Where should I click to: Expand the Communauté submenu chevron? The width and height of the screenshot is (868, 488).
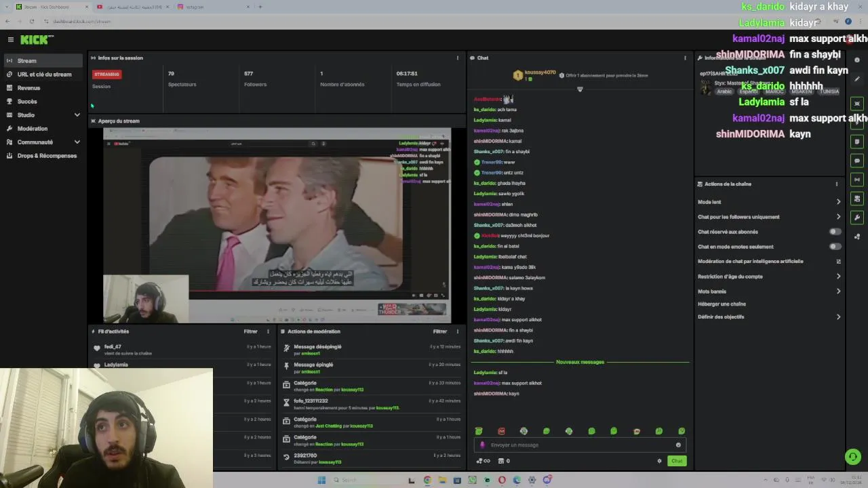pos(77,142)
